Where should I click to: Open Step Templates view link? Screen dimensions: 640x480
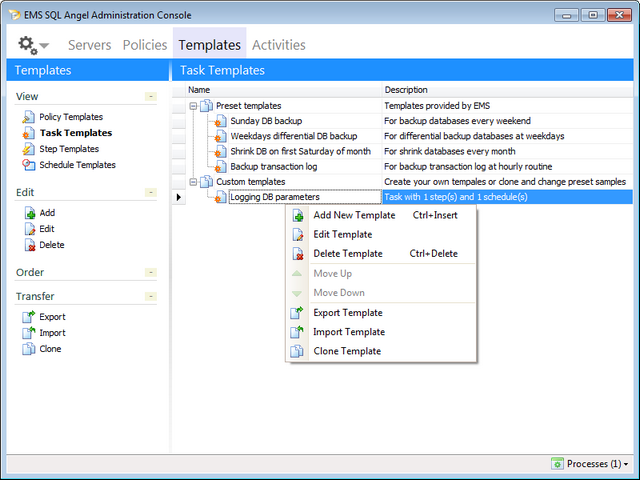coord(69,149)
